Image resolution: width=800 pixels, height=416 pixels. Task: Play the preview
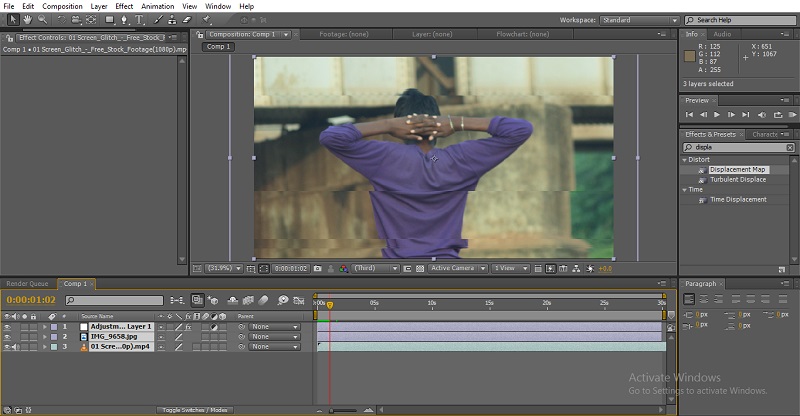(717, 115)
